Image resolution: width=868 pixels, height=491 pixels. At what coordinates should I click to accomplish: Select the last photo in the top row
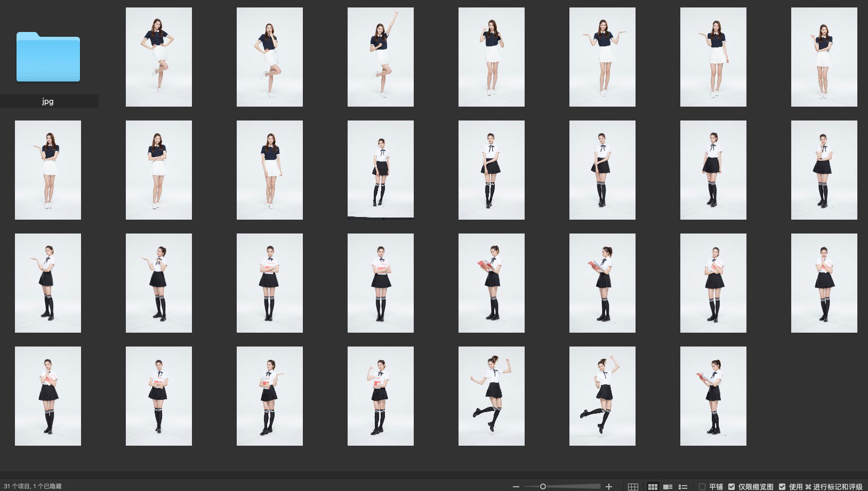pyautogui.click(x=824, y=57)
